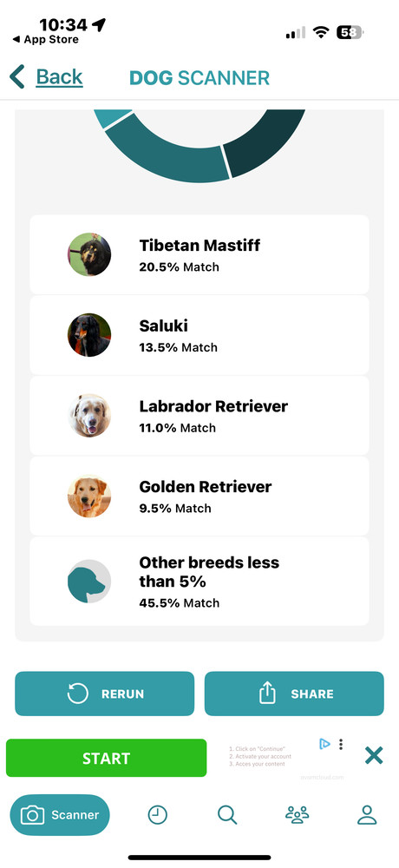Open the history clock tab icon
This screenshot has width=399, height=868.
point(158,814)
